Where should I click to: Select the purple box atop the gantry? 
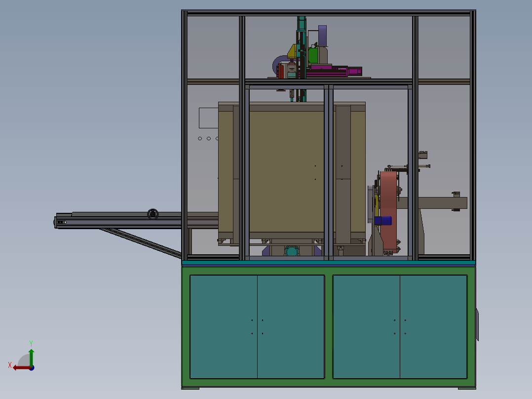click(x=322, y=36)
